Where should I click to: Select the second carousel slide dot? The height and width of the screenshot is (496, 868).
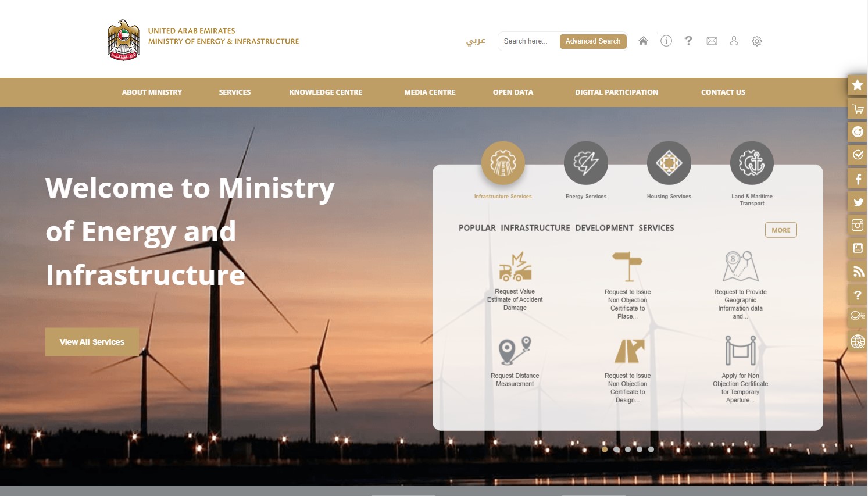click(616, 449)
